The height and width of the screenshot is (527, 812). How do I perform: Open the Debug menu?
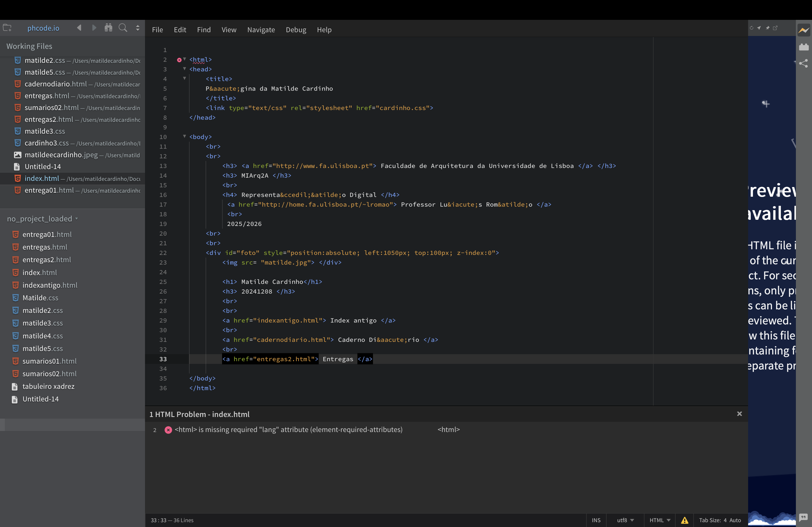click(296, 30)
